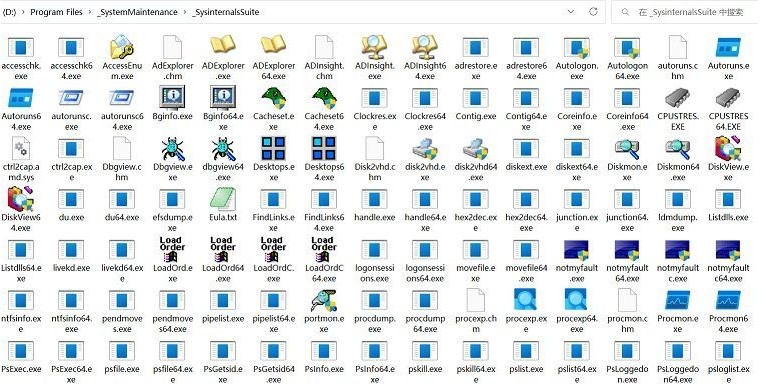The image size is (766, 384).
Task: Select the portmon.exe icon
Action: [x=324, y=300]
